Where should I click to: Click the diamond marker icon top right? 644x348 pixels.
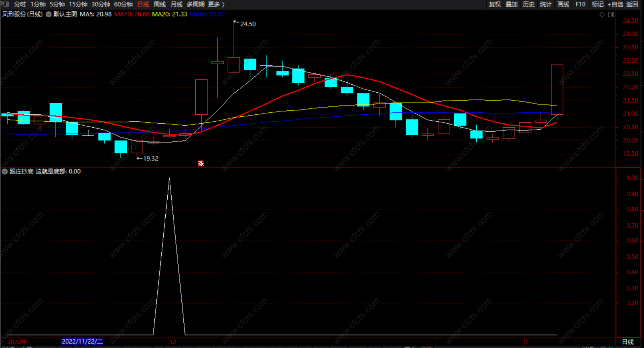(601, 15)
